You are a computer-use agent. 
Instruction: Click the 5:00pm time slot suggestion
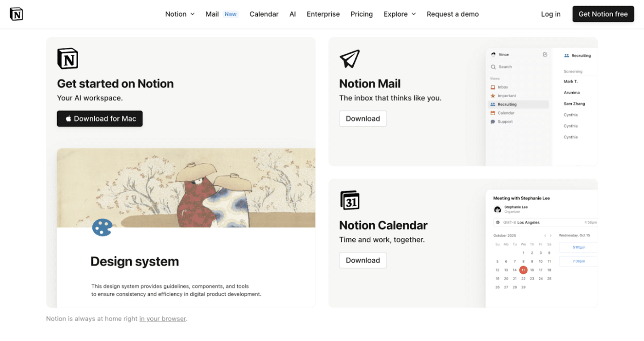[578, 247]
